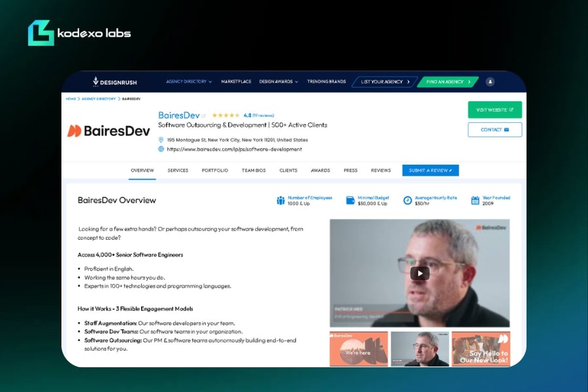The width and height of the screenshot is (588, 392).
Task: Open the user account icon
Action: point(490,82)
